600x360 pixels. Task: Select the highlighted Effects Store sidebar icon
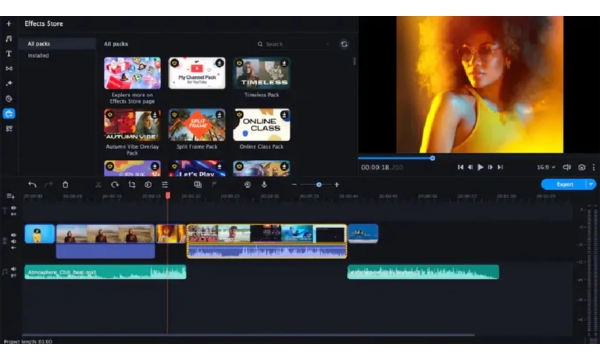9,114
